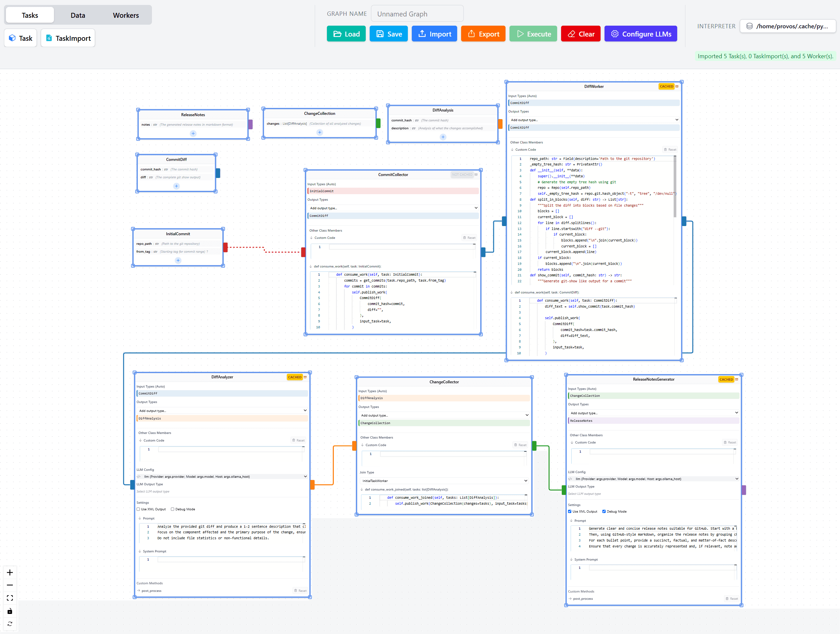Switch to the Workers tab

click(x=125, y=15)
